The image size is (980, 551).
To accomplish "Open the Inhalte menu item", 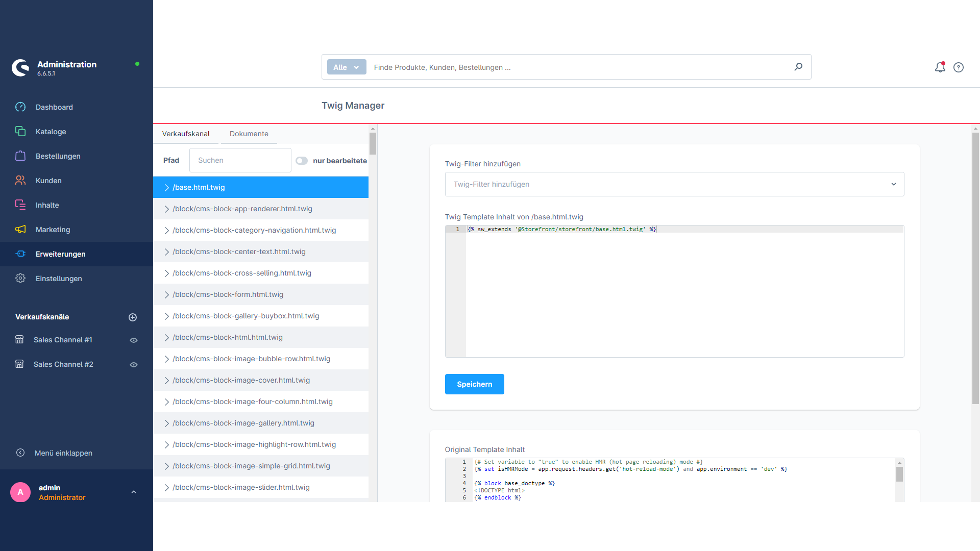I will (77, 205).
